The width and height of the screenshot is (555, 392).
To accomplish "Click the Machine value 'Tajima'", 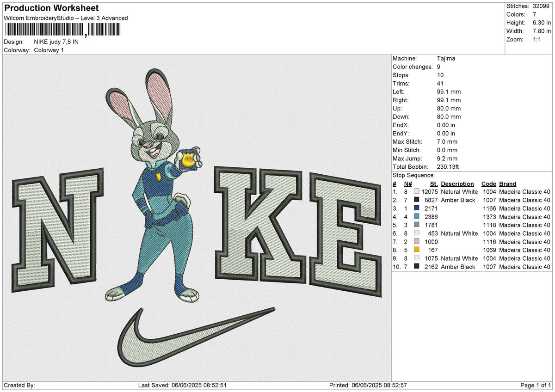I will pos(446,59).
